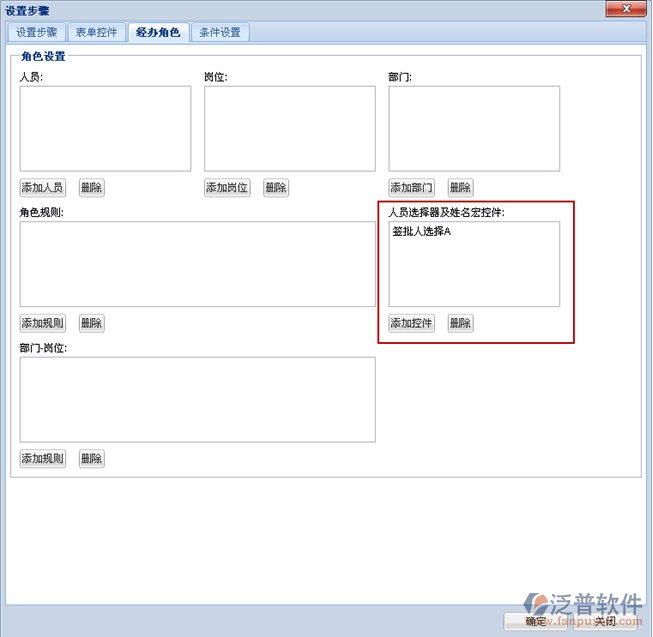Image resolution: width=653 pixels, height=637 pixels.
Task: Click inside the 人员 list box
Action: [x=105, y=129]
